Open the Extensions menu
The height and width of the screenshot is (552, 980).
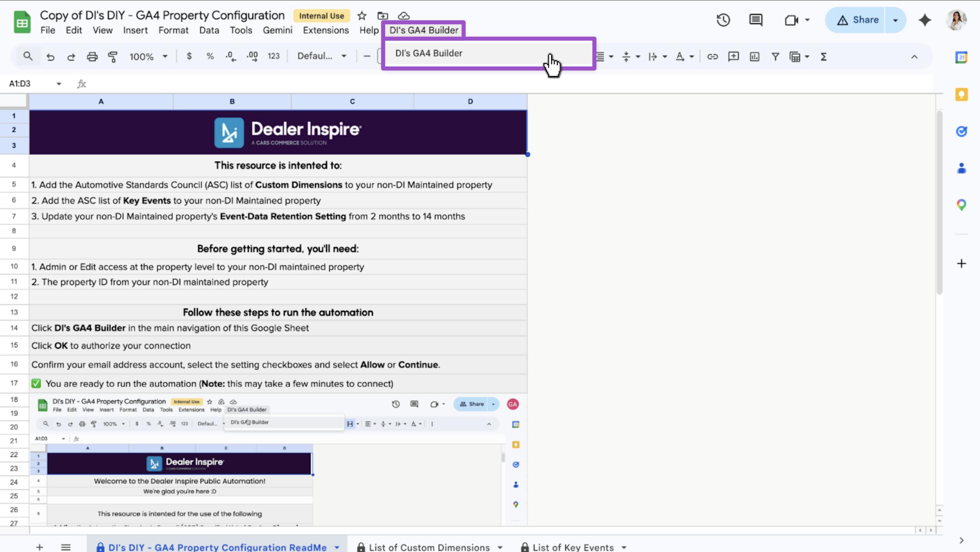click(326, 30)
